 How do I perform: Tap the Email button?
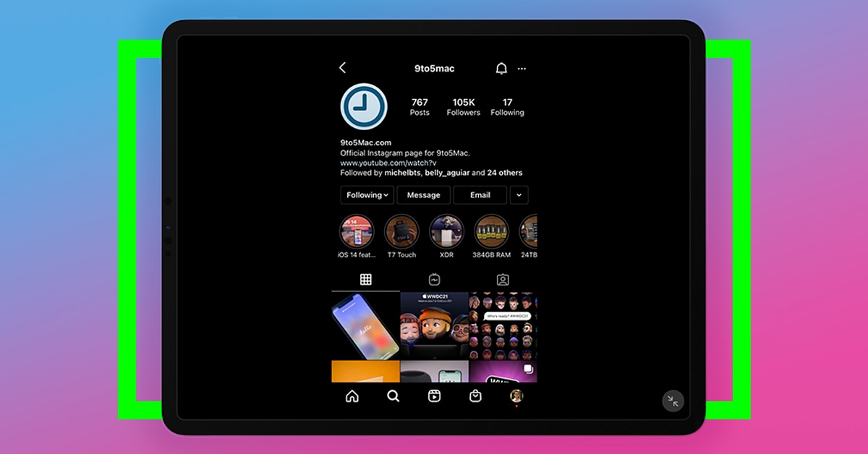pos(480,195)
